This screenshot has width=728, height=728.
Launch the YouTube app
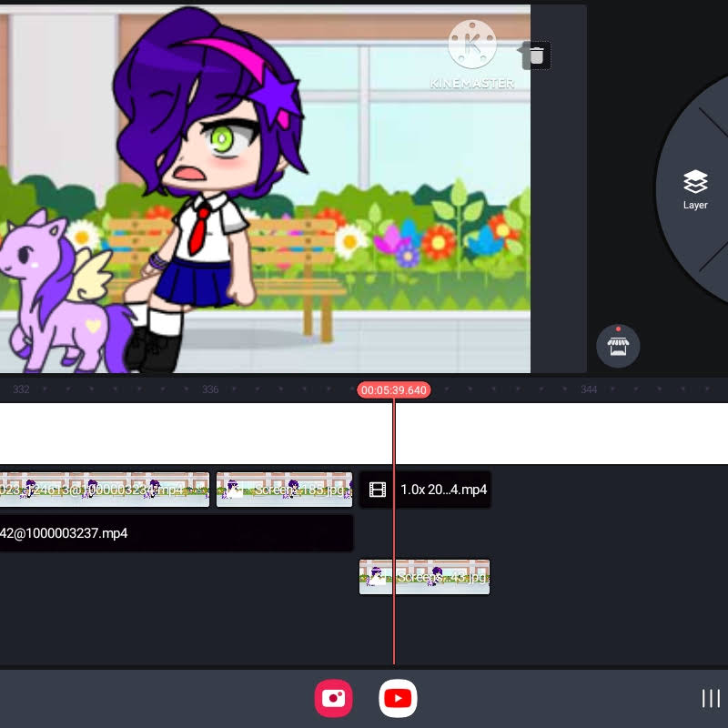click(x=398, y=698)
